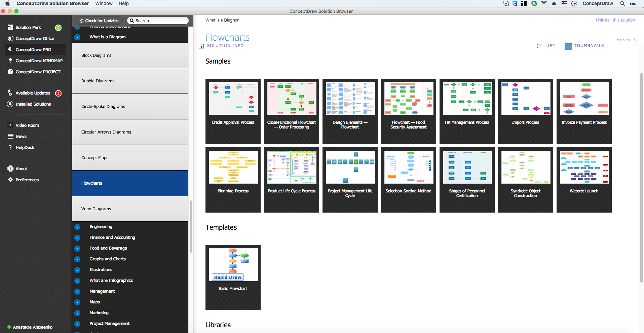Click Rapid Draw button on template

pyautogui.click(x=228, y=277)
